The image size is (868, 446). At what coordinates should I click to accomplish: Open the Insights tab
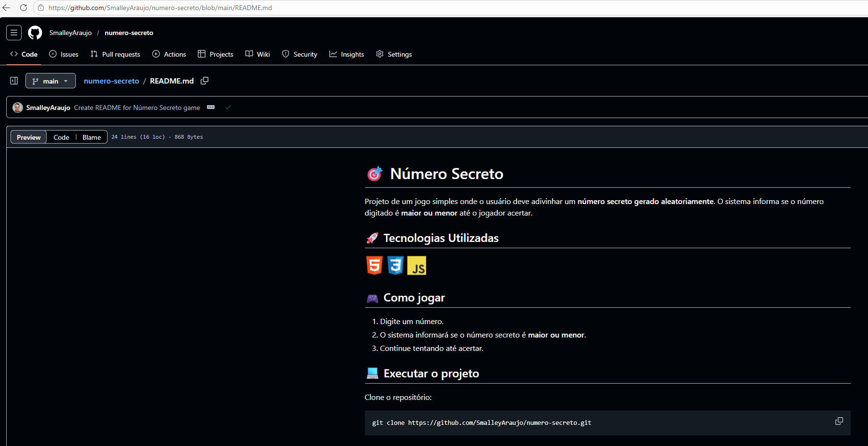(x=347, y=54)
